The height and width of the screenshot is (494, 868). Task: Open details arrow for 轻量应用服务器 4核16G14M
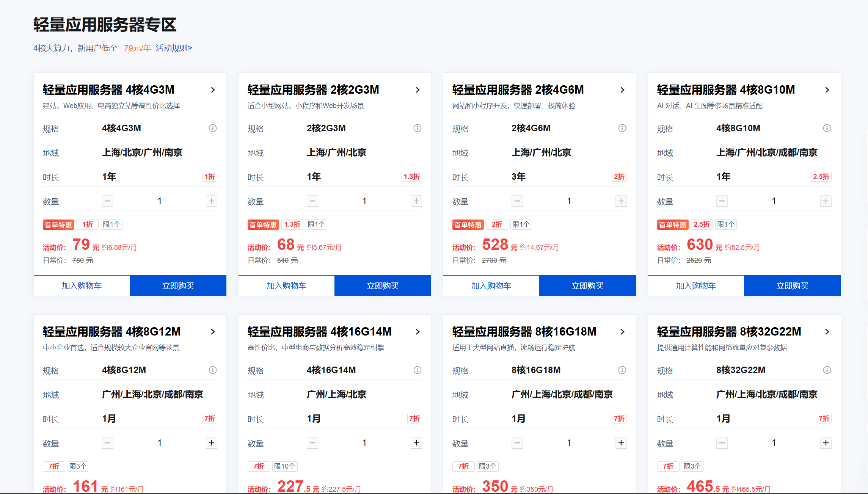418,332
